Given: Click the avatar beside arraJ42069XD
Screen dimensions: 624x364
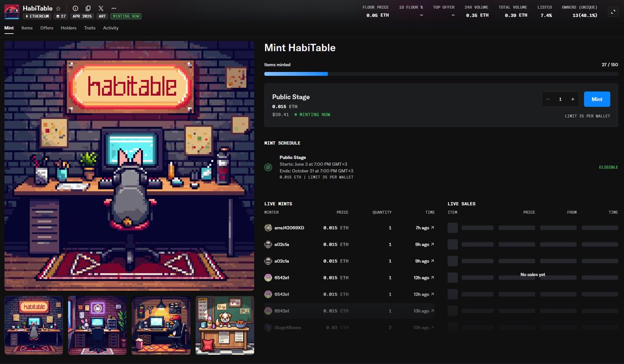Looking at the screenshot, I should point(268,228).
